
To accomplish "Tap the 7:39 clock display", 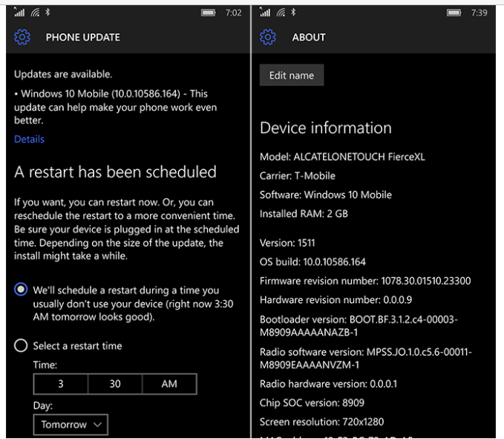I will click(480, 13).
